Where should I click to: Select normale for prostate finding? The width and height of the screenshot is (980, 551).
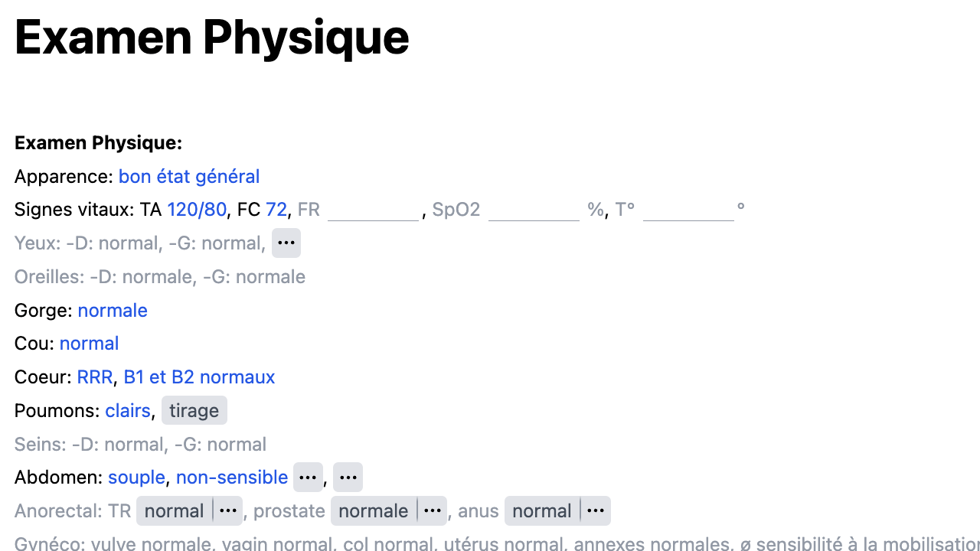coord(373,510)
